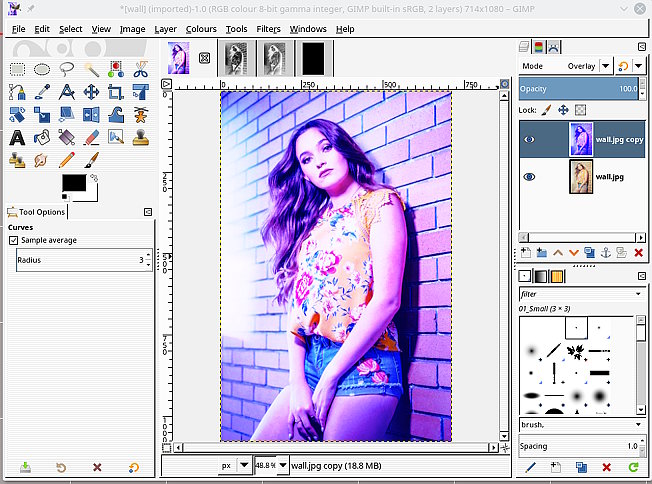Screen dimensions: 652x484
Task: Open the layer Mode dropdown arrow
Action: coord(606,66)
